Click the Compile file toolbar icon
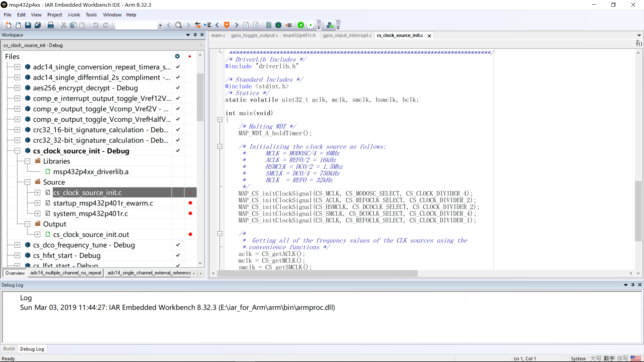 coord(269,25)
